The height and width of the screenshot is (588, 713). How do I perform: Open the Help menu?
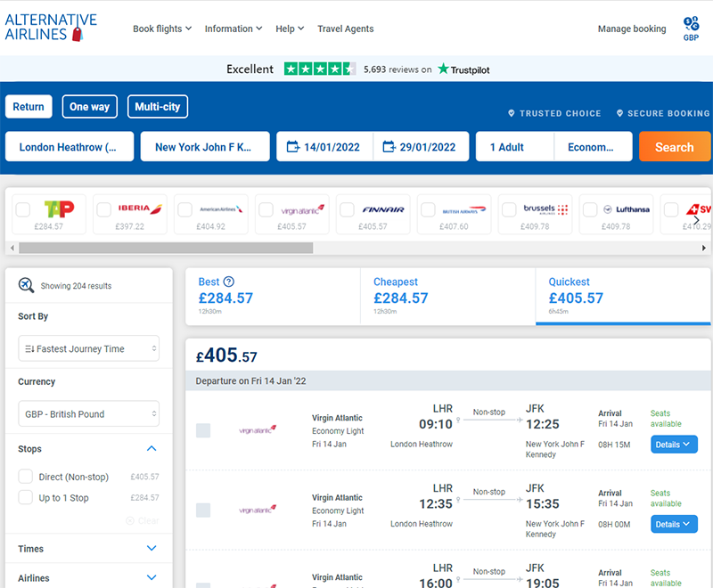290,29
